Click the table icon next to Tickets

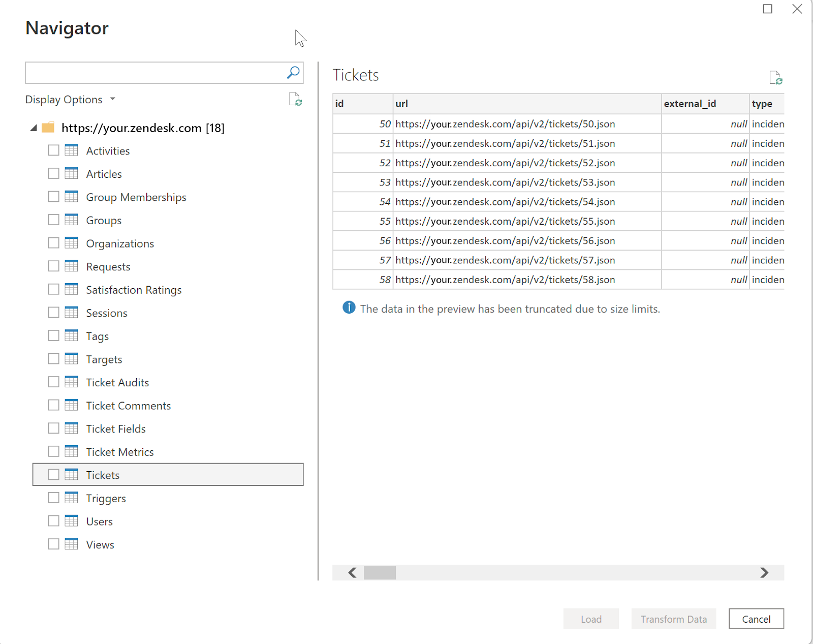tap(71, 474)
